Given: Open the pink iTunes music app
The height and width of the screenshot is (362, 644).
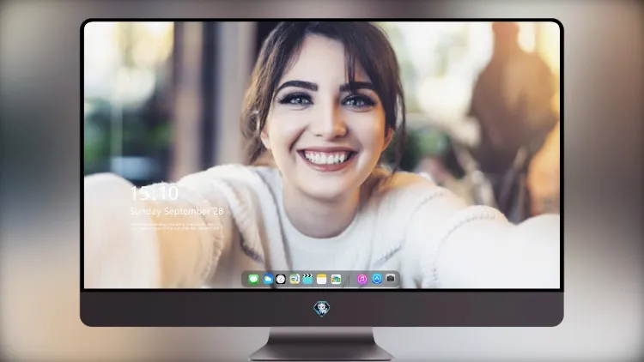Looking at the screenshot, I should [361, 280].
